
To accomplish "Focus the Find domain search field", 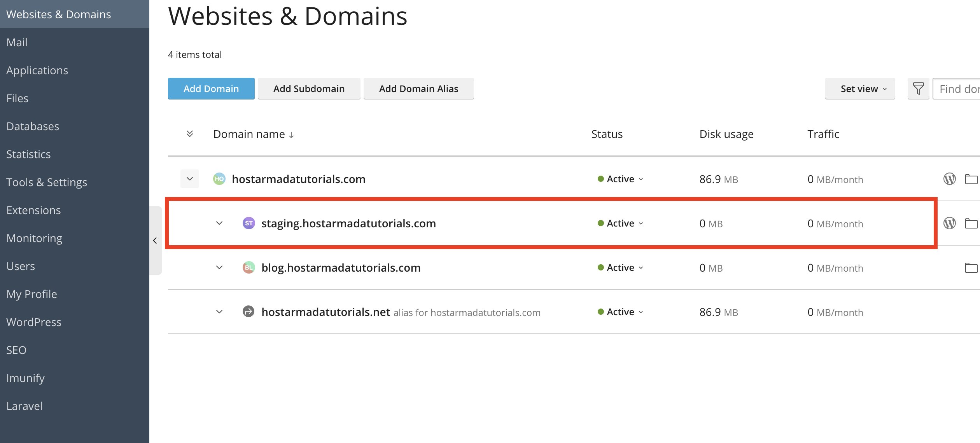I will pyautogui.click(x=956, y=89).
